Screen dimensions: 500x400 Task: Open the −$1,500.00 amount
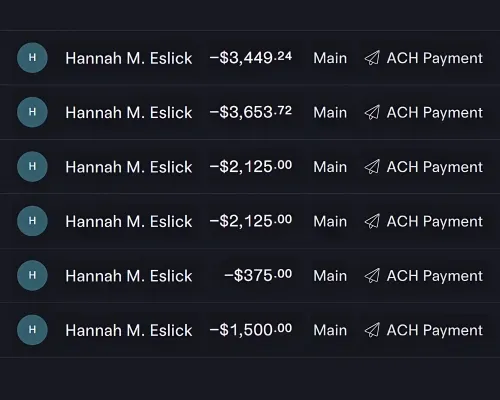[251, 330]
